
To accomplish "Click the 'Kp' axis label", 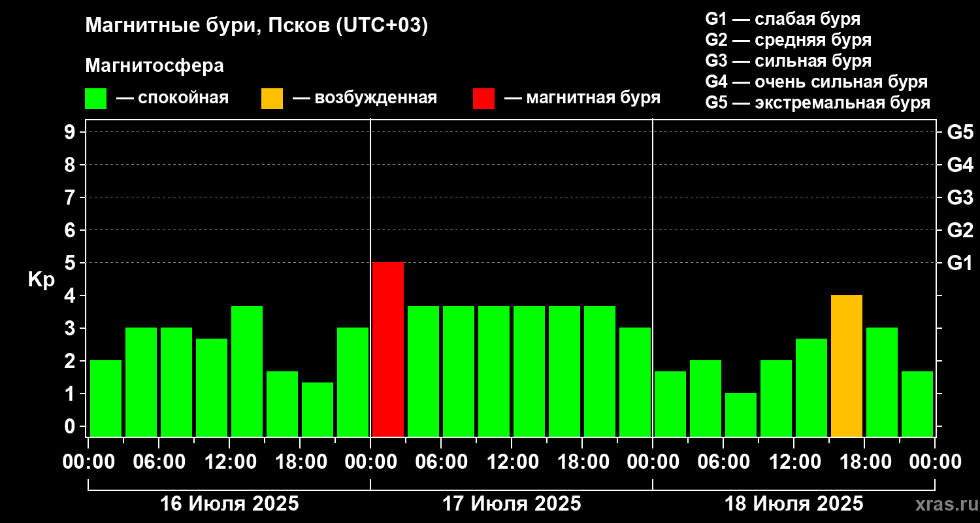I will click(x=41, y=280).
